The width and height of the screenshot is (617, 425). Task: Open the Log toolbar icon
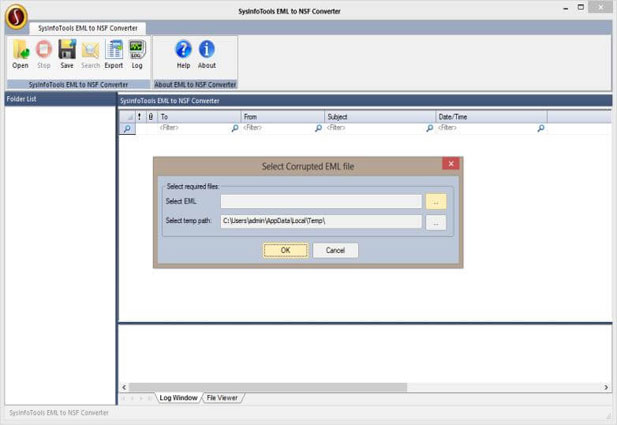tap(137, 54)
